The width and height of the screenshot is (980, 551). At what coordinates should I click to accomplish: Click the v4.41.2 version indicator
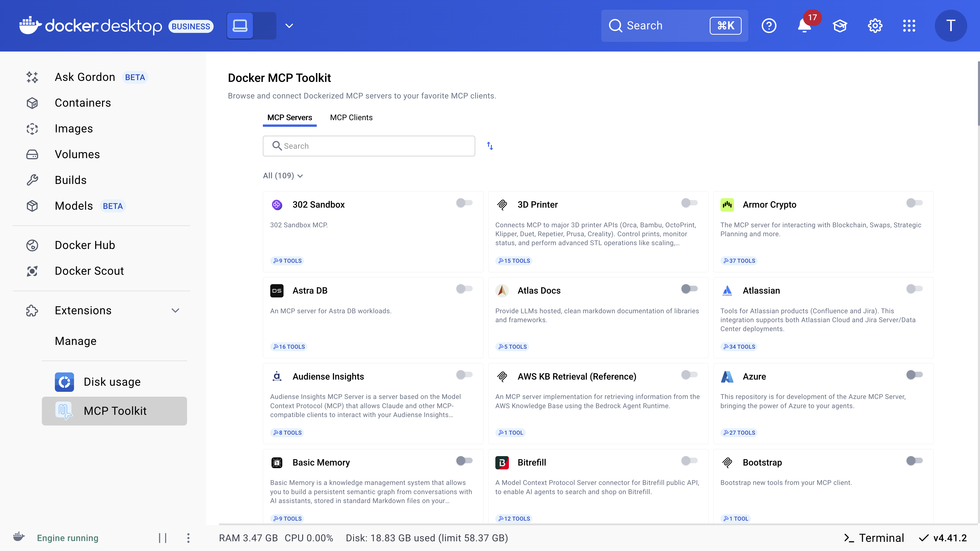coord(943,538)
